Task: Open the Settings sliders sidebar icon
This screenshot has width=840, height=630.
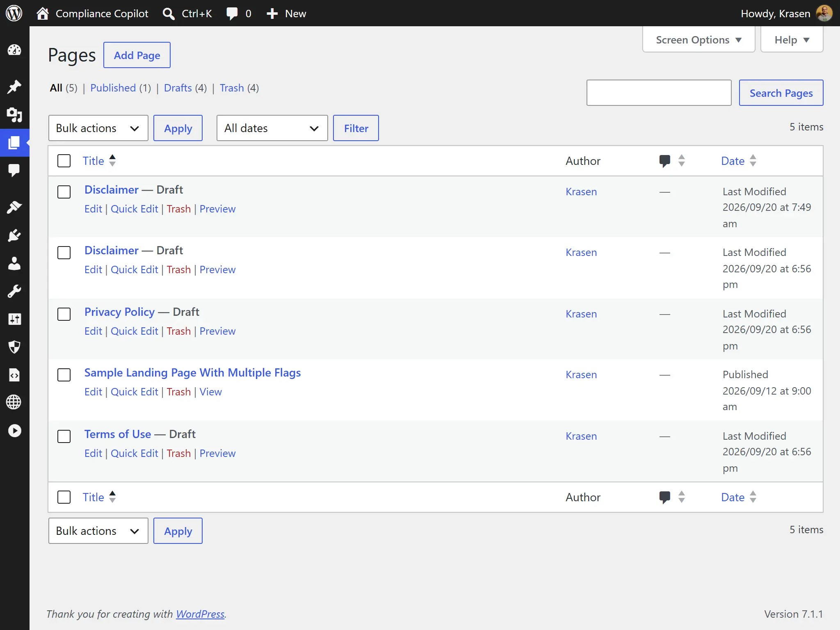Action: click(x=14, y=319)
